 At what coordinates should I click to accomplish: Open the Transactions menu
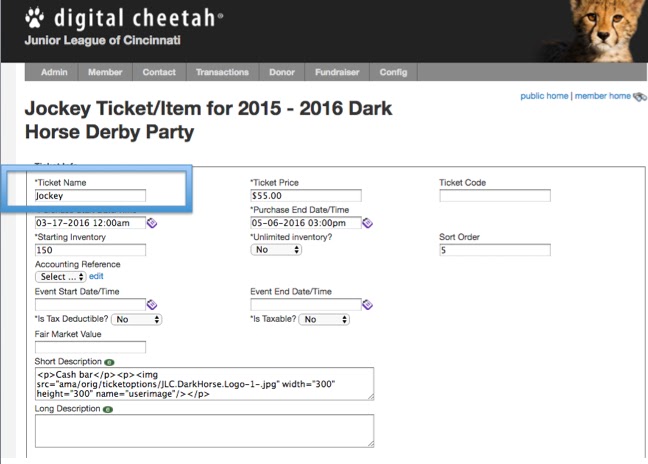(222, 72)
